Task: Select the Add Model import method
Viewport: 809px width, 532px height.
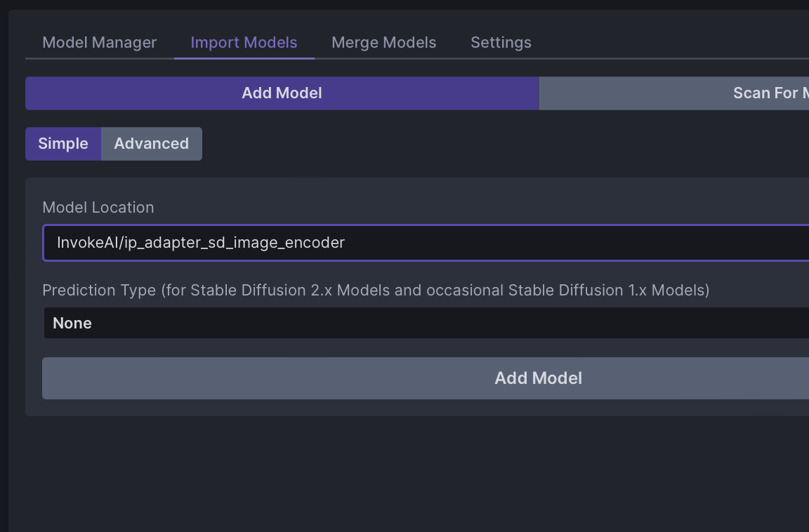Action: tap(281, 93)
